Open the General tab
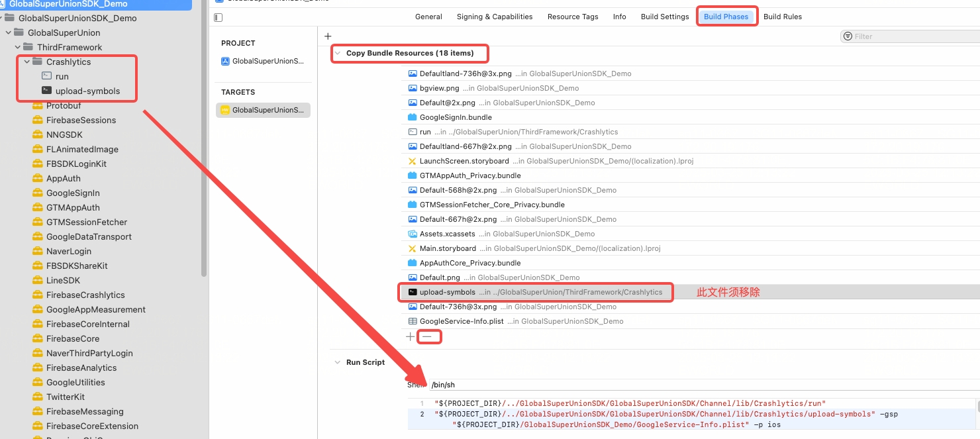 click(428, 17)
